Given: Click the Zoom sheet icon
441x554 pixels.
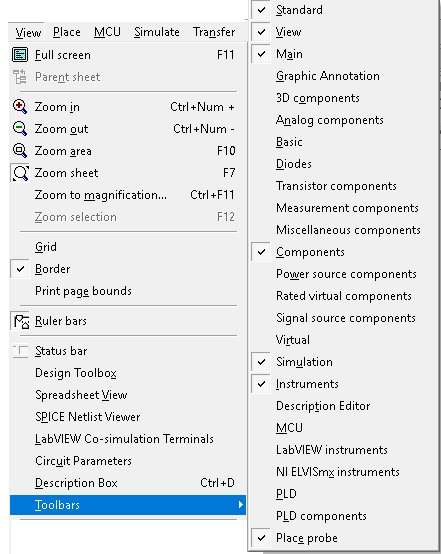Looking at the screenshot, I should (x=20, y=173).
